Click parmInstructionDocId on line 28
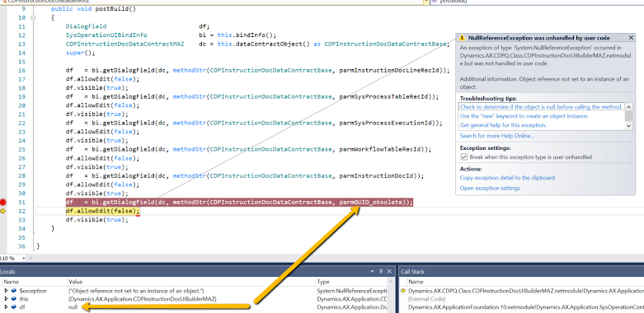This screenshot has height=313, width=644. (x=377, y=175)
